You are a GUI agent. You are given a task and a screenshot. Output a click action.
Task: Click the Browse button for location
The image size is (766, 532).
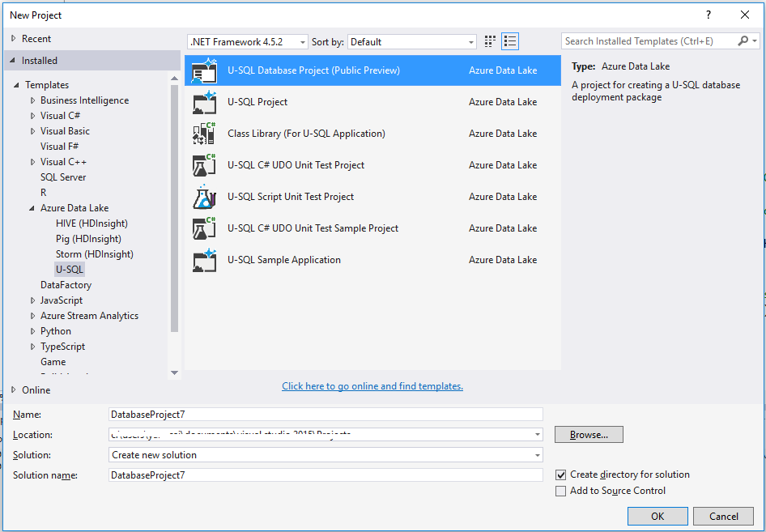[x=588, y=434]
